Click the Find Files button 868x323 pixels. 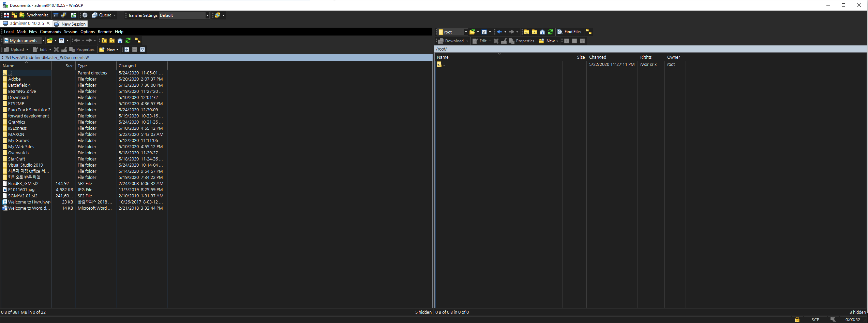click(569, 32)
